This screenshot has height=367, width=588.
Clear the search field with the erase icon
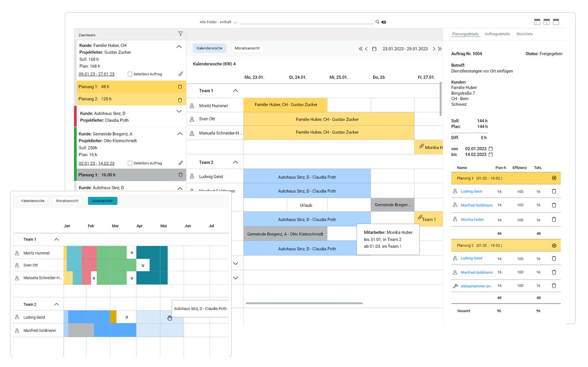[x=384, y=22]
